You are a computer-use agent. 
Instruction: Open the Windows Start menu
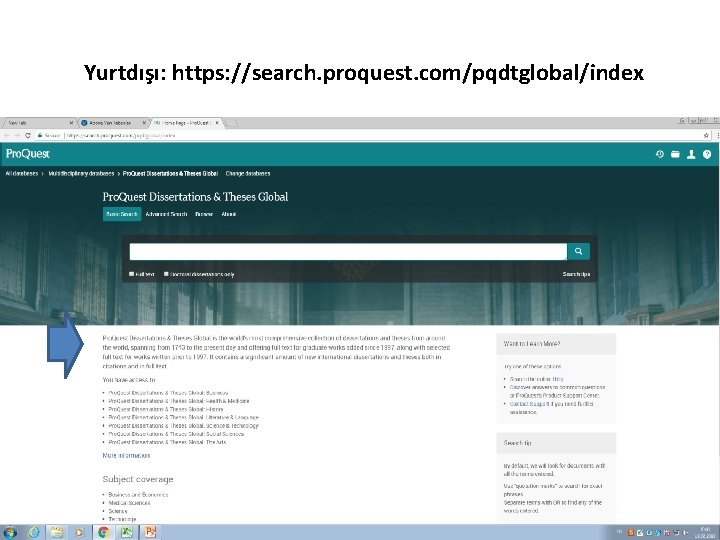pyautogui.click(x=9, y=532)
